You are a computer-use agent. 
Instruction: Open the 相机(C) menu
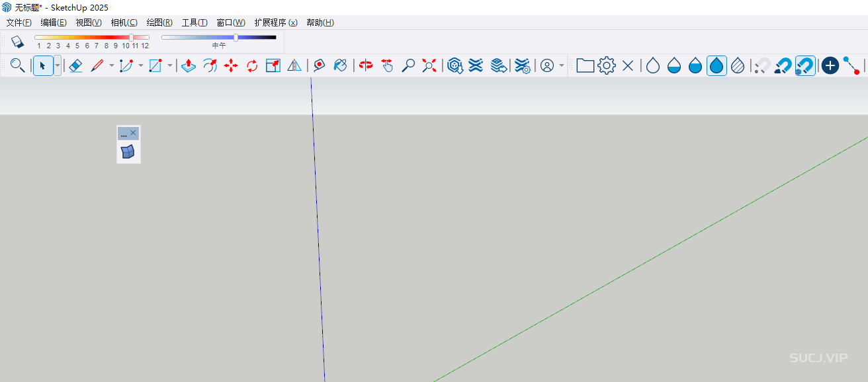point(124,22)
